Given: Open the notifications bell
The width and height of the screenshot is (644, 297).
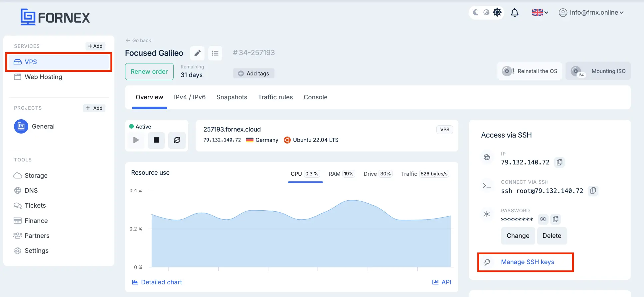Looking at the screenshot, I should coord(515,13).
